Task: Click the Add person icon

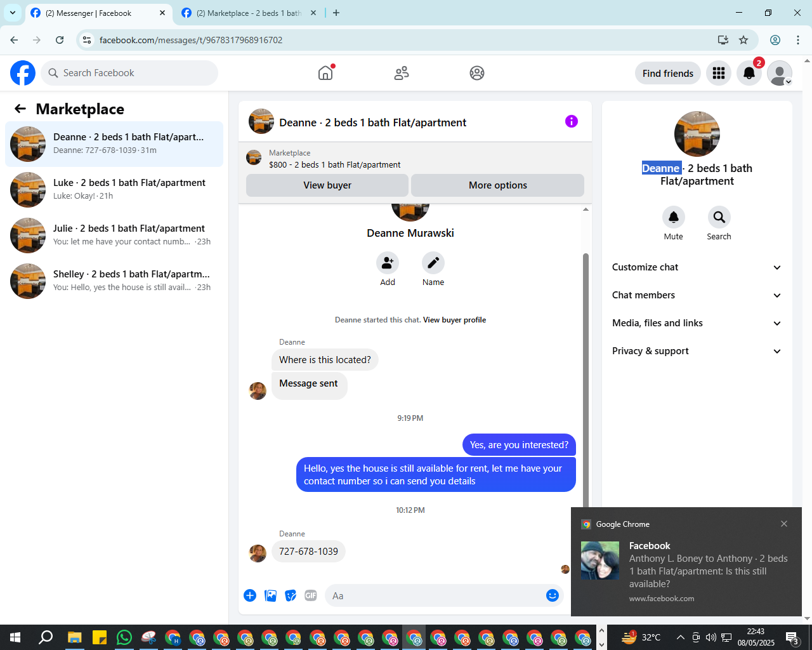Action: pyautogui.click(x=388, y=263)
